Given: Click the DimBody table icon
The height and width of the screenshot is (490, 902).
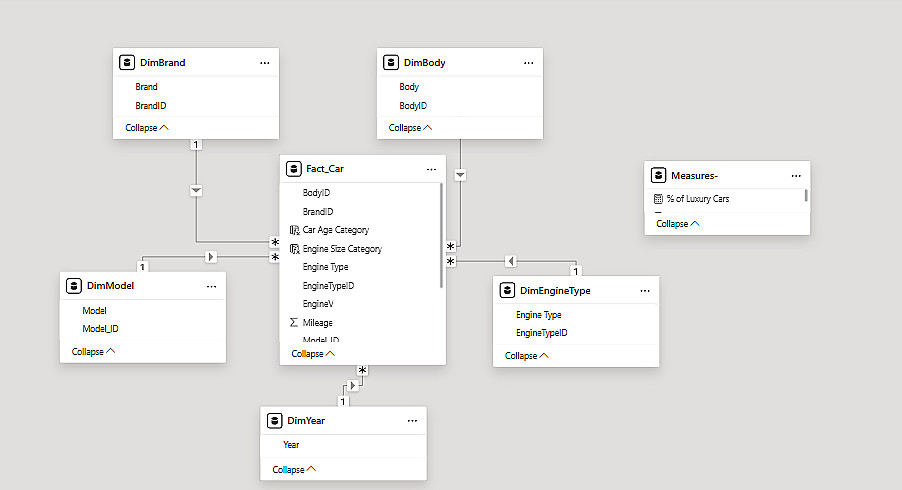Looking at the screenshot, I should pyautogui.click(x=391, y=62).
